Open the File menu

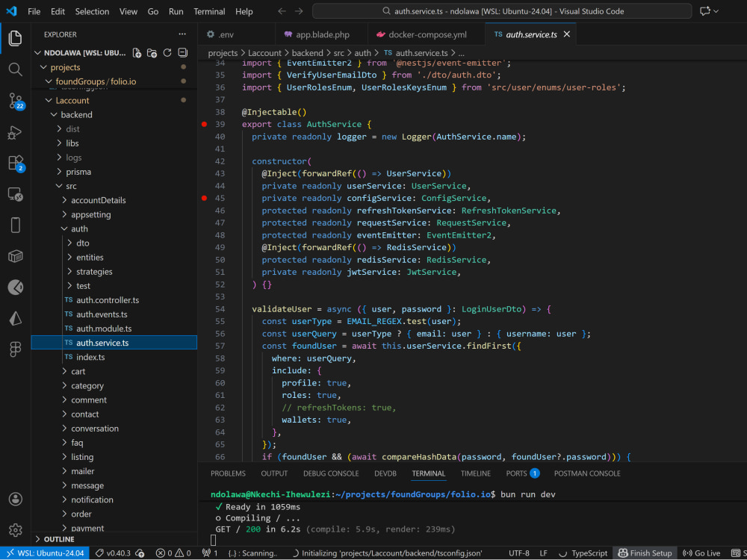(34, 11)
